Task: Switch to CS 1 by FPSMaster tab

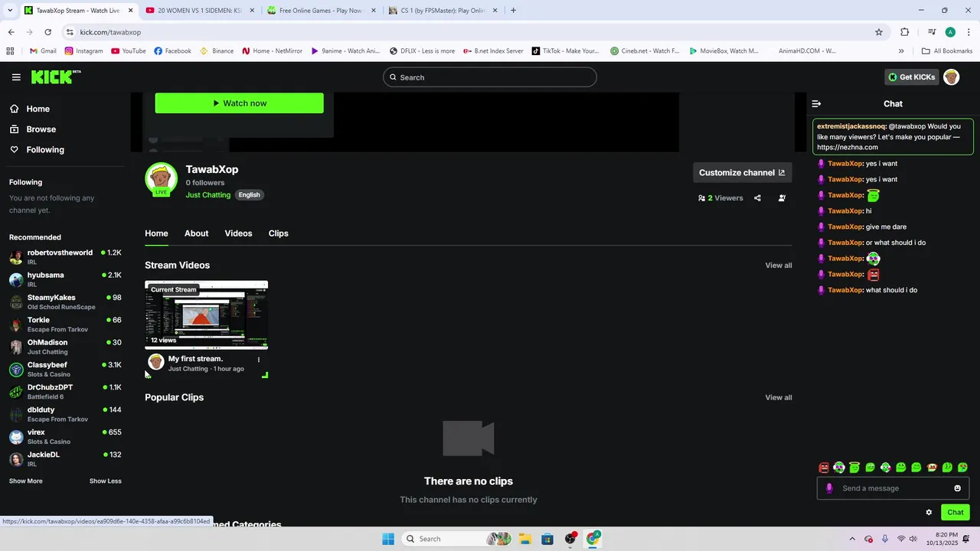Action: 443,11
